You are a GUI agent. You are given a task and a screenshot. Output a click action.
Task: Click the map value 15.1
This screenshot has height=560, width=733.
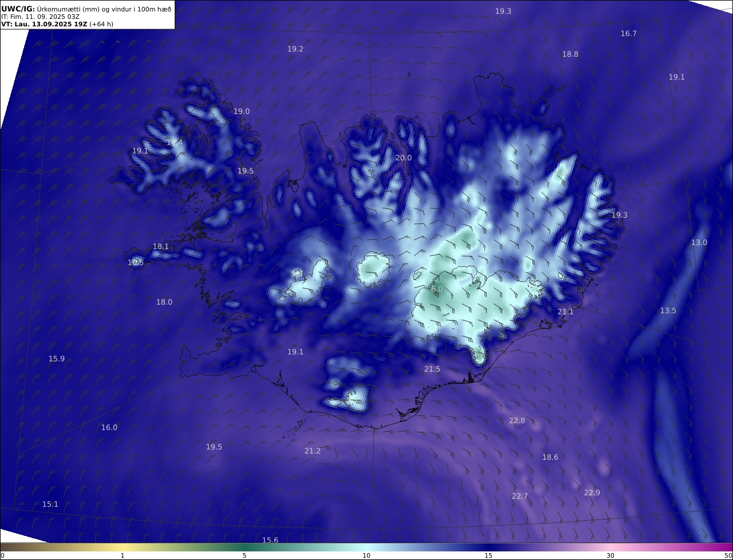tap(50, 504)
